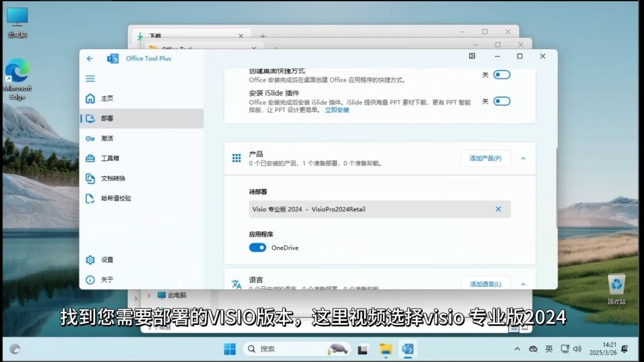Image resolution: width=644 pixels, height=362 pixels.
Task: Expand 此电脑 in the background Explorer tree
Action: [149, 295]
